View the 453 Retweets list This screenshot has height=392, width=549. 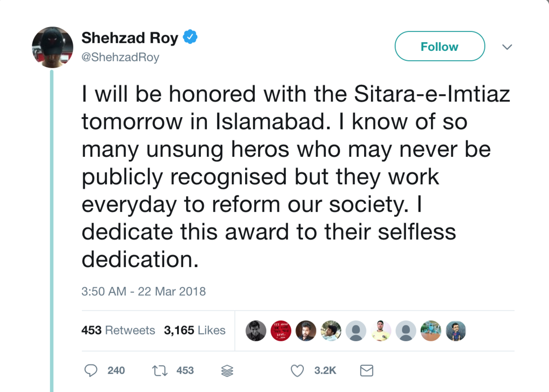(118, 330)
